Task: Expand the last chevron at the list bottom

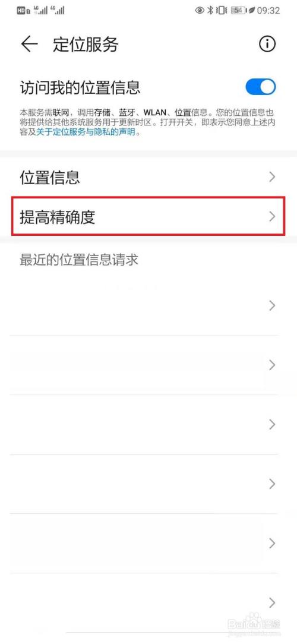Action: click(x=271, y=602)
